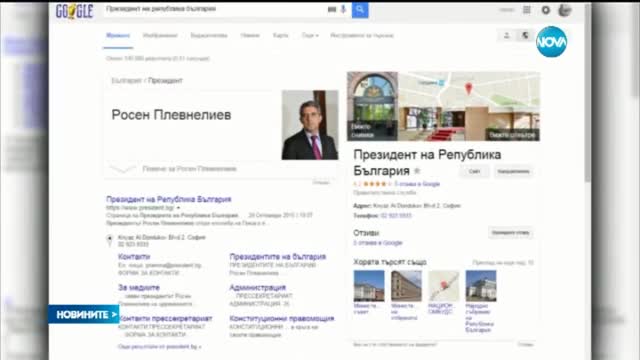
Task: Click the gray star next to България title
Action: pyautogui.click(x=417, y=171)
